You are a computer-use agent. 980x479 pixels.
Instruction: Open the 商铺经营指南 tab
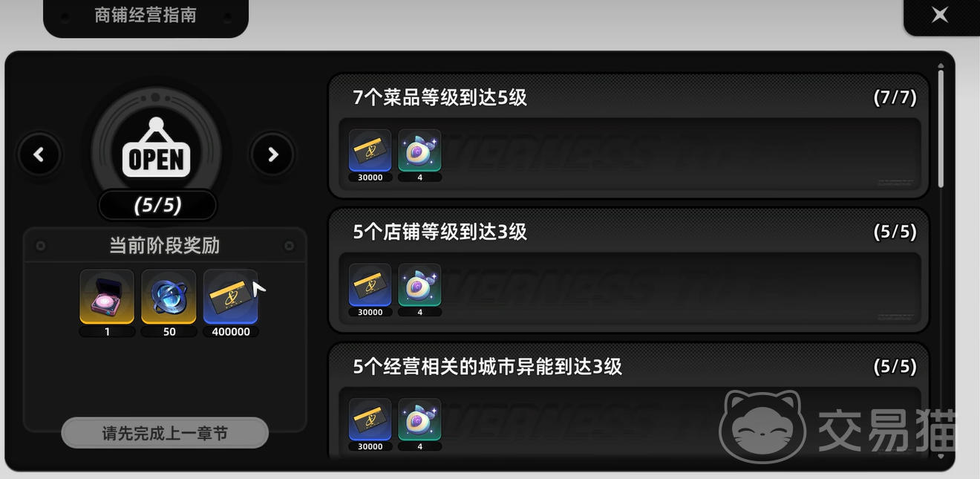coord(146,16)
